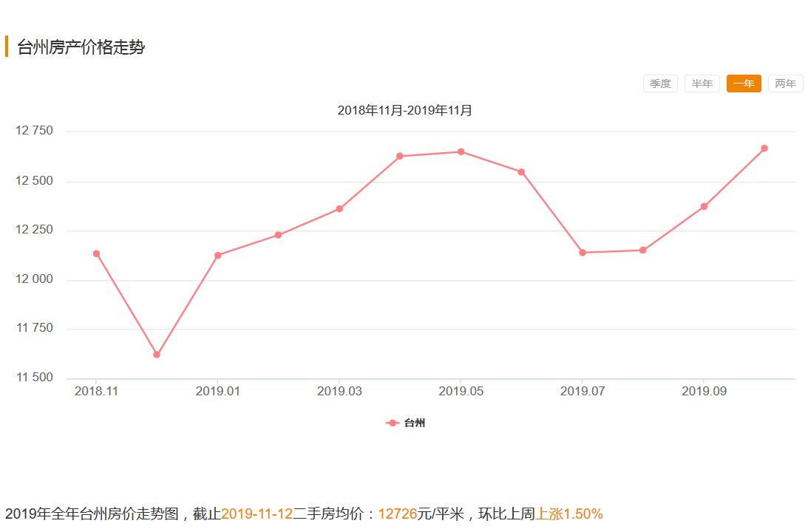Select the 2019.05 data point
811x532 pixels.
(461, 151)
